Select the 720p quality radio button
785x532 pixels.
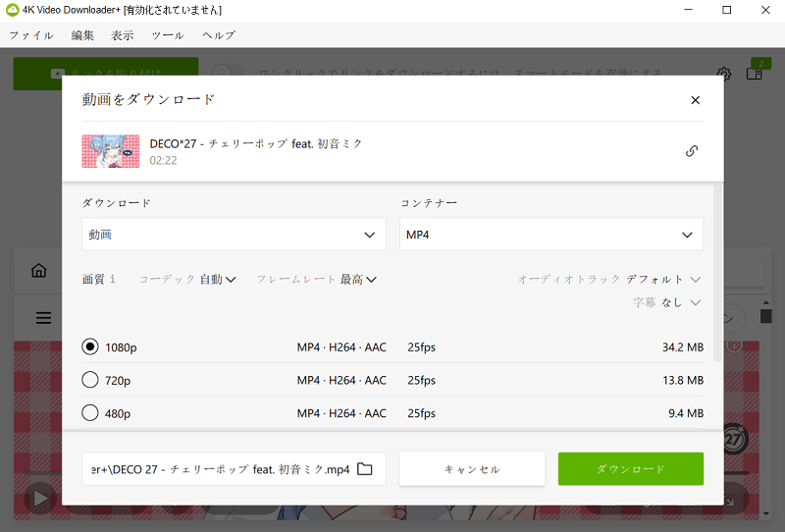(90, 380)
